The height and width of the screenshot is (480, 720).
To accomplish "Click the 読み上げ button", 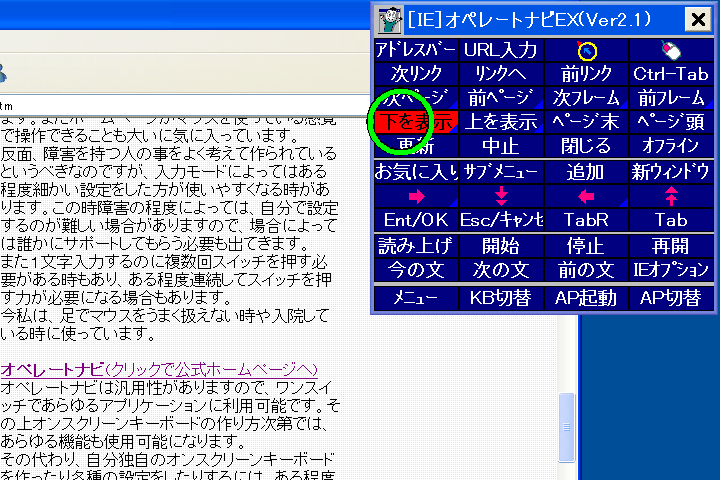I will point(416,246).
